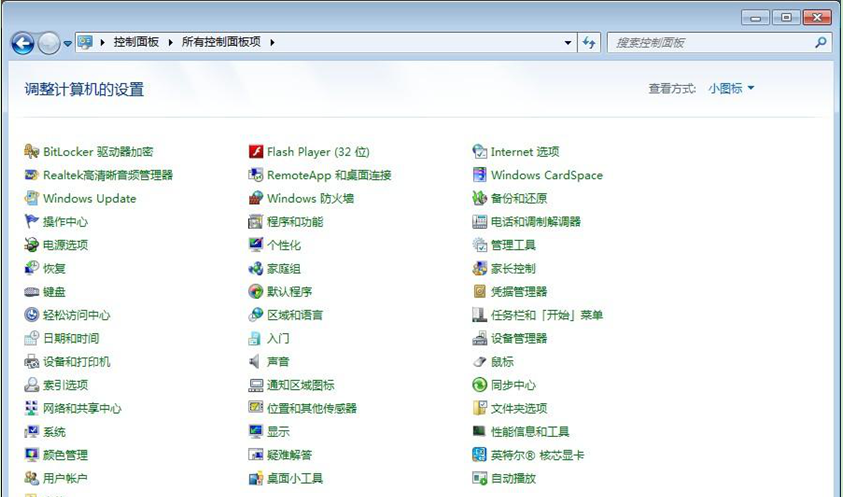Open the 疑难解答 link

[290, 455]
